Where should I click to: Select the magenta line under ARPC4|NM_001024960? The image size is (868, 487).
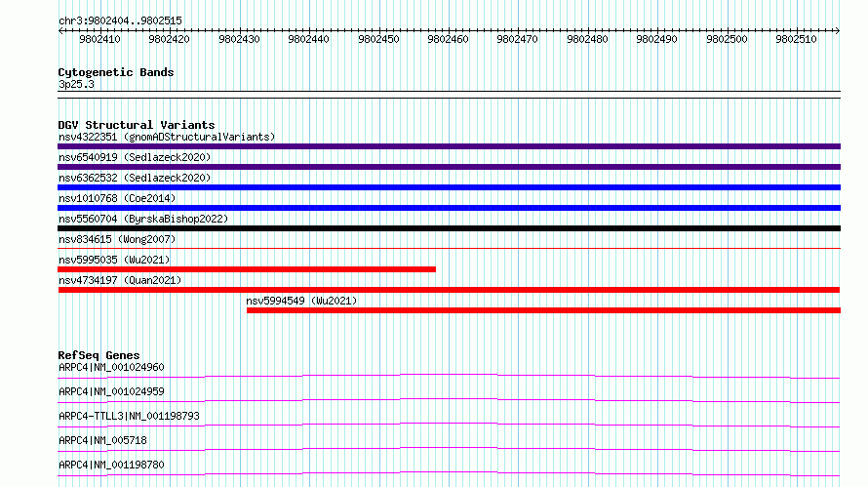tap(449, 376)
